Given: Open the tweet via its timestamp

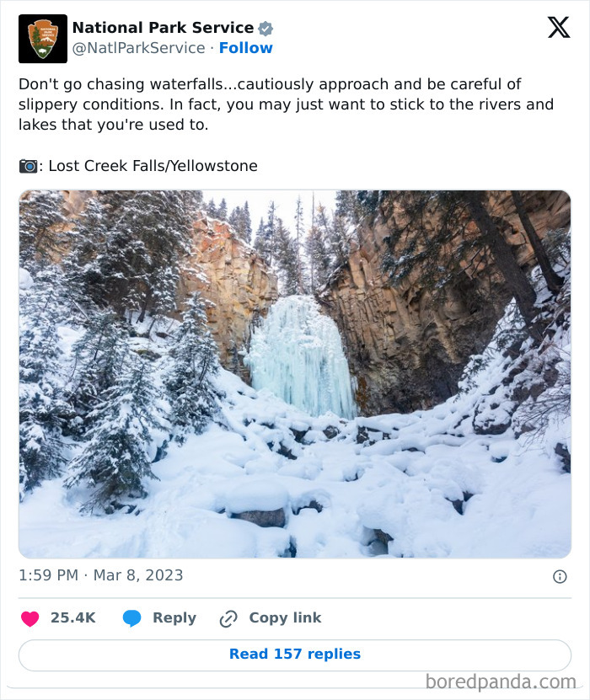Looking at the screenshot, I should (x=101, y=575).
